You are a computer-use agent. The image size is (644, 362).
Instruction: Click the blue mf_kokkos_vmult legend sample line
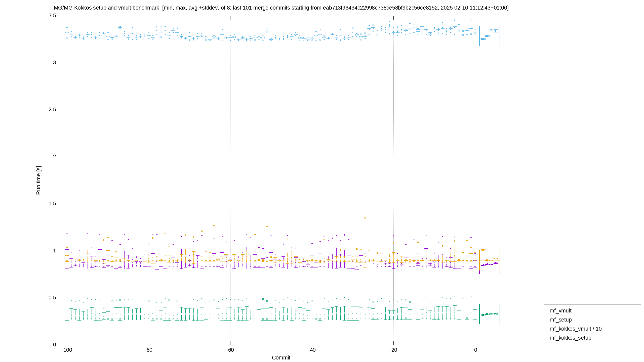pos(630,329)
